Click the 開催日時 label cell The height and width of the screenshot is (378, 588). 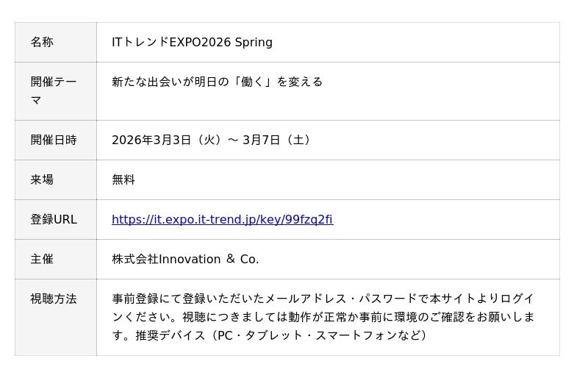[54, 140]
